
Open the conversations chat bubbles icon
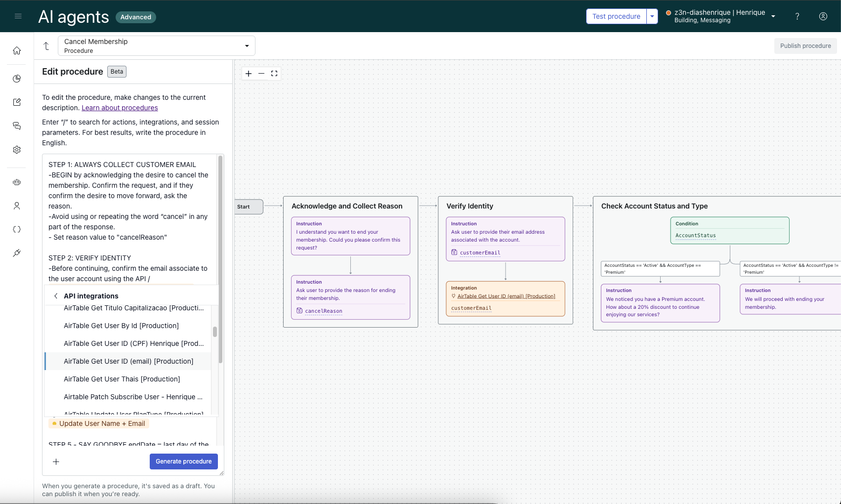pos(17,126)
